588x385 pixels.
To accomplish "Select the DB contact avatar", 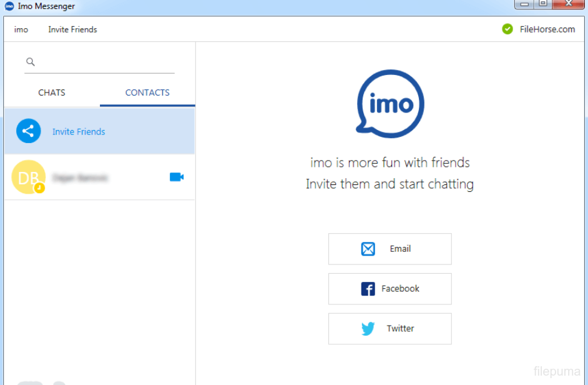I will 28,177.
